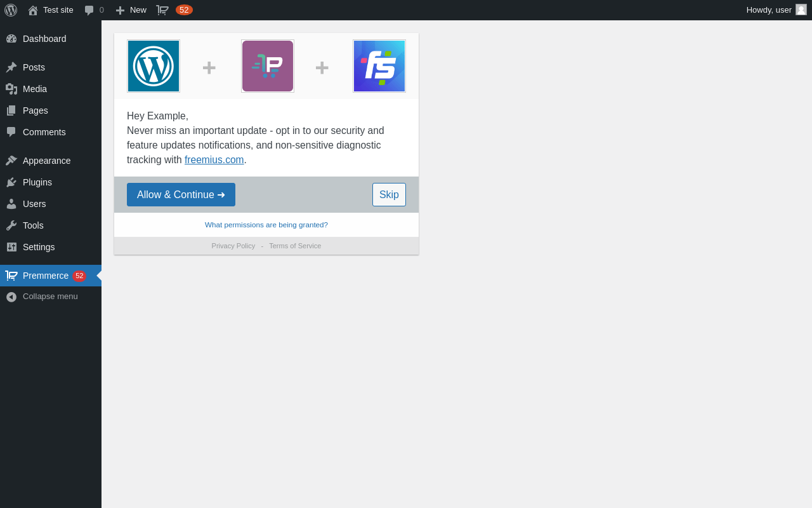Click the Skip button
The height and width of the screenshot is (508, 812).
pyautogui.click(x=389, y=194)
